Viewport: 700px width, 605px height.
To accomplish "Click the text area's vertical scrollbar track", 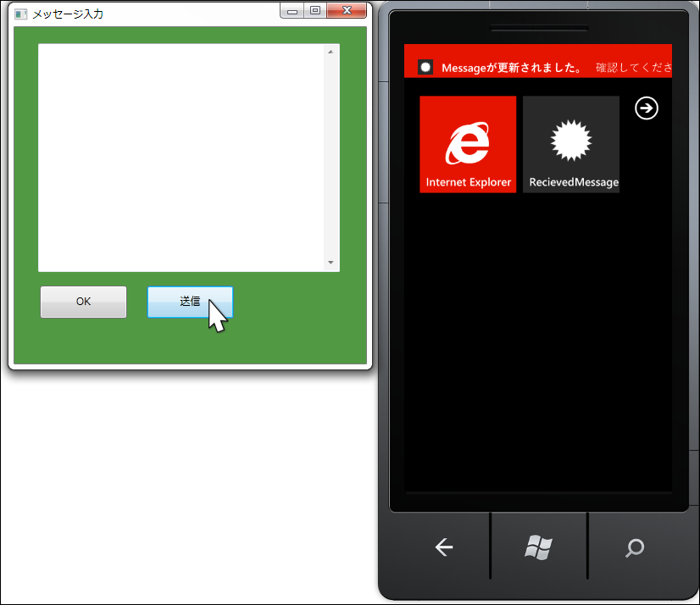I will click(x=331, y=157).
